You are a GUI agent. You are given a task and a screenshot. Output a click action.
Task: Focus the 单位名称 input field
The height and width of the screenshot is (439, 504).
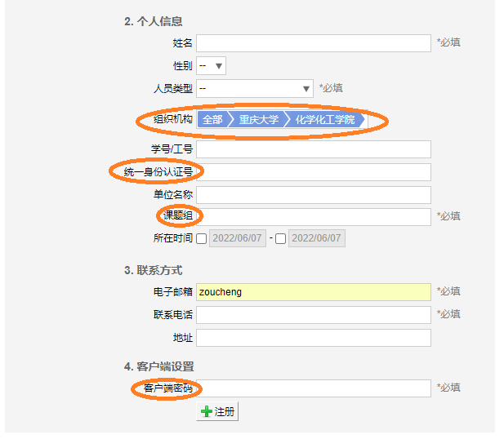coord(314,195)
